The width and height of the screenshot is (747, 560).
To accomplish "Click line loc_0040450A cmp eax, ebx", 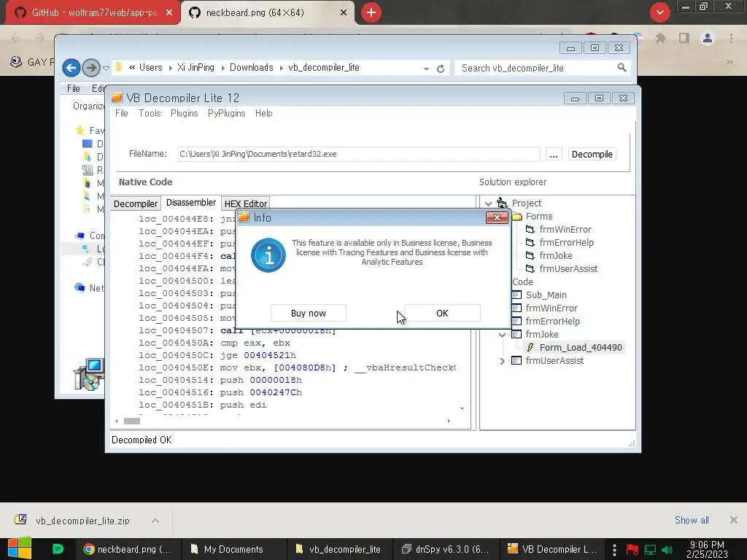I will tap(214, 343).
